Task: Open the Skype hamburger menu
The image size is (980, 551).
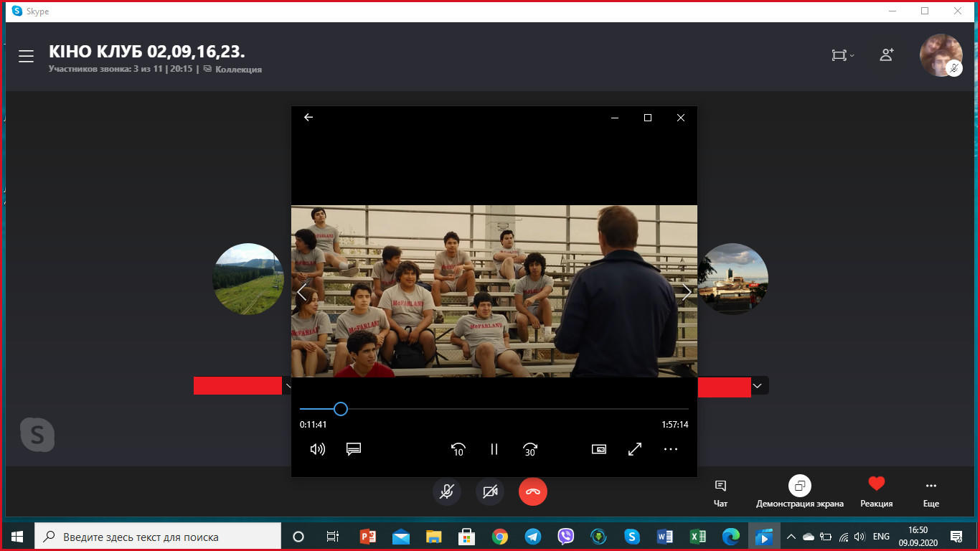Action: [x=26, y=57]
